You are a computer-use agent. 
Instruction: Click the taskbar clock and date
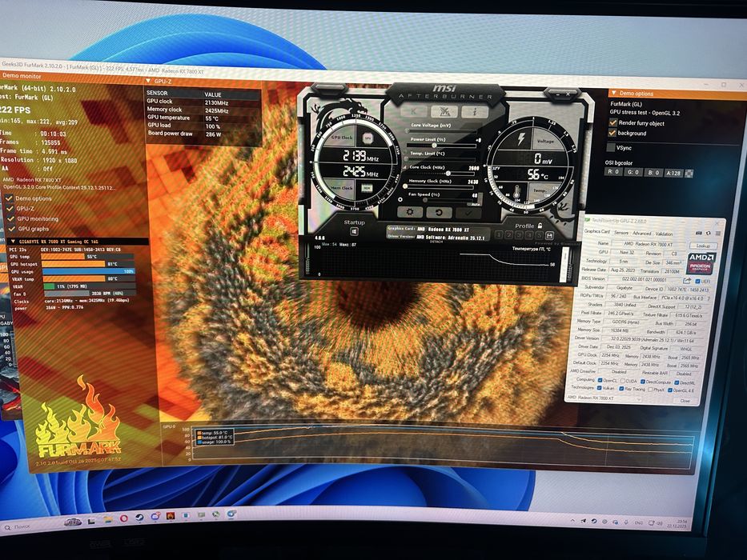point(677,524)
